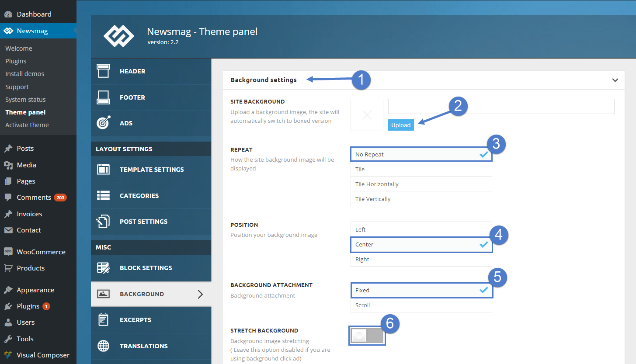Open Install demos submenu link

click(25, 74)
